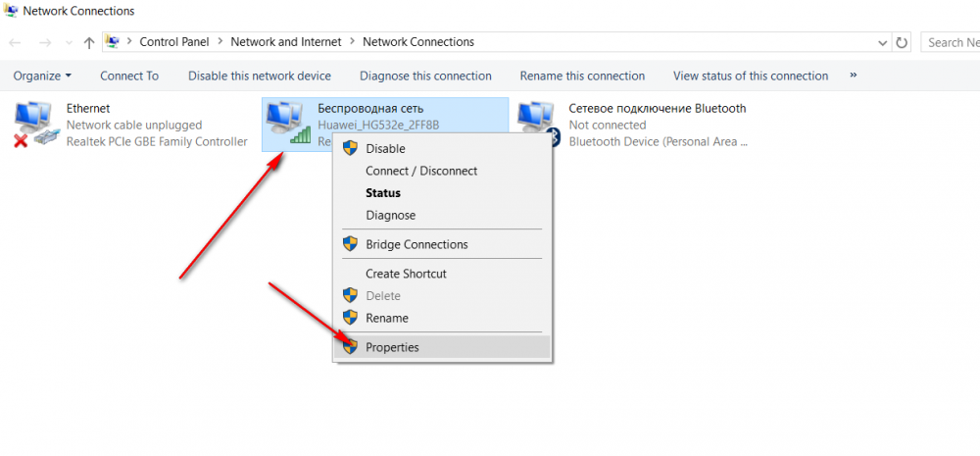The width and height of the screenshot is (980, 456).
Task: Click the Search Network Connections field
Action: click(951, 42)
